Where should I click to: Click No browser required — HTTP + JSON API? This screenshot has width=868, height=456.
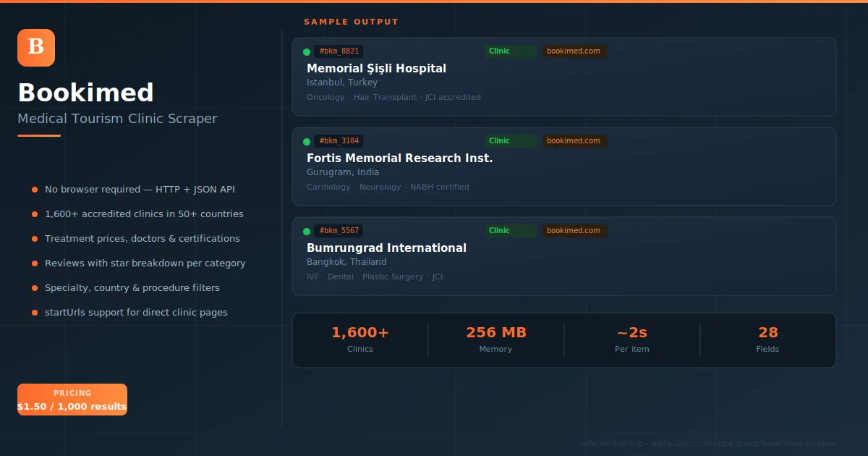coord(140,190)
